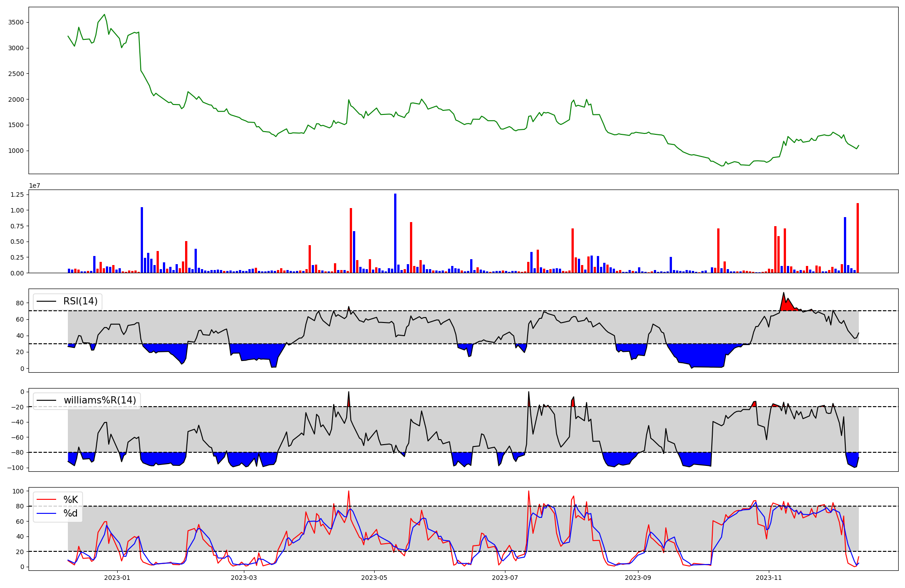Viewport: 905px width, 588px height.
Task: Click the 2023-09 date tick label
Action: click(638, 578)
